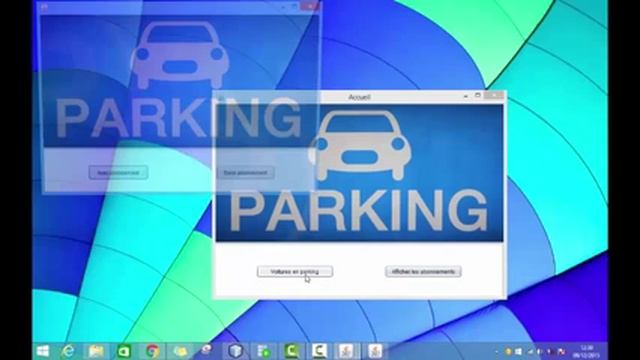Open the cube box icon in taskbar
The width and height of the screenshot is (640, 360).
[236, 351]
